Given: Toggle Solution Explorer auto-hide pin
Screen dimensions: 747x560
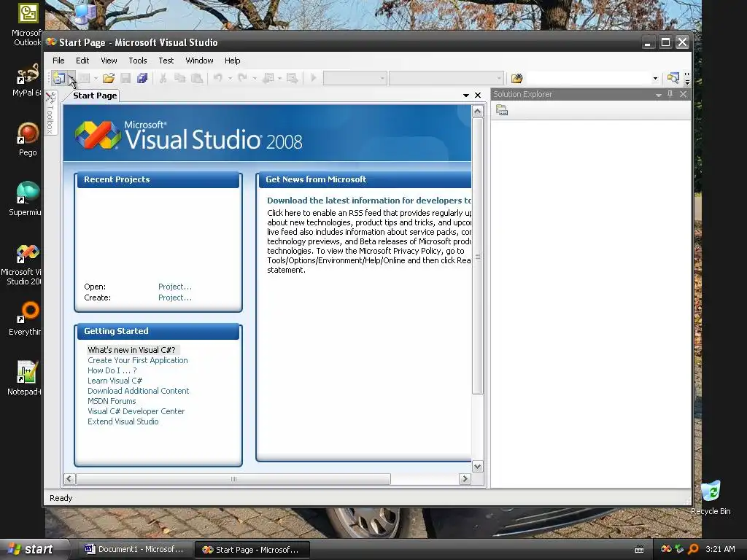Looking at the screenshot, I should coord(670,94).
